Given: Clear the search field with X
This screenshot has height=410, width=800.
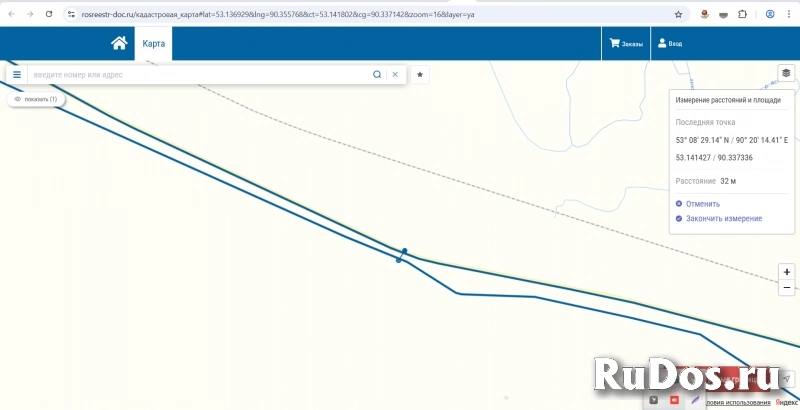Looking at the screenshot, I should [395, 74].
